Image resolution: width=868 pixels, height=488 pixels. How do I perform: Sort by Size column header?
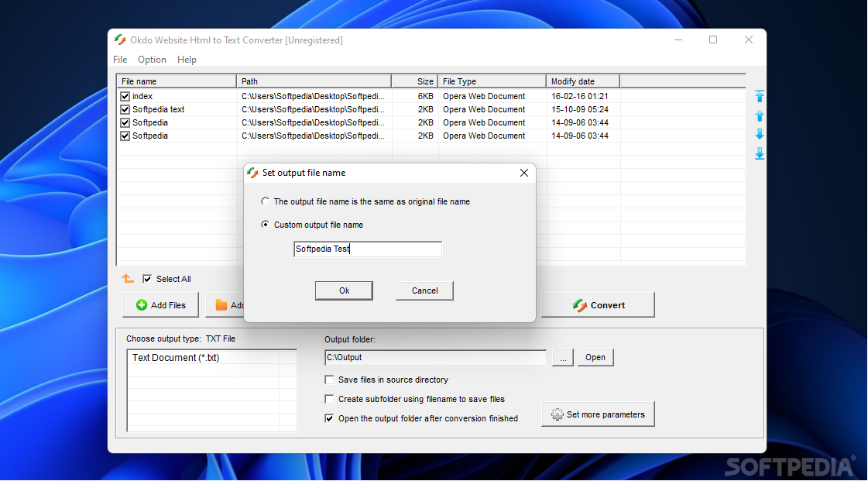pyautogui.click(x=414, y=81)
